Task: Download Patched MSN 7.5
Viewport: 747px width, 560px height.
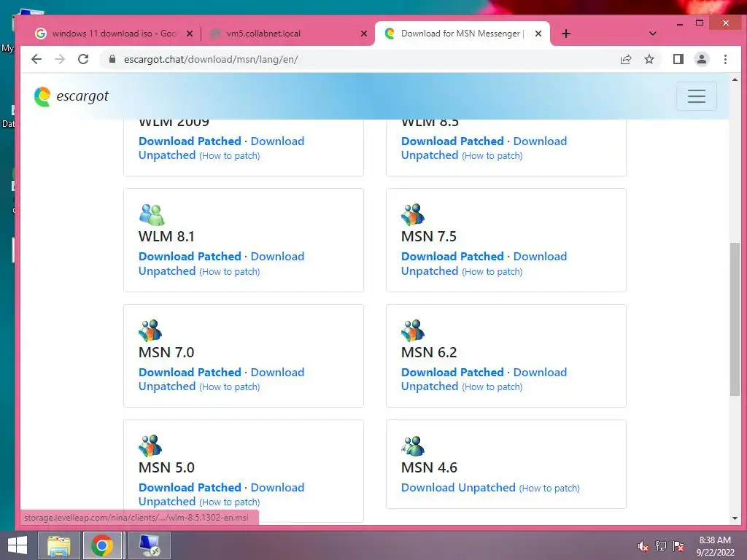Action: point(452,256)
